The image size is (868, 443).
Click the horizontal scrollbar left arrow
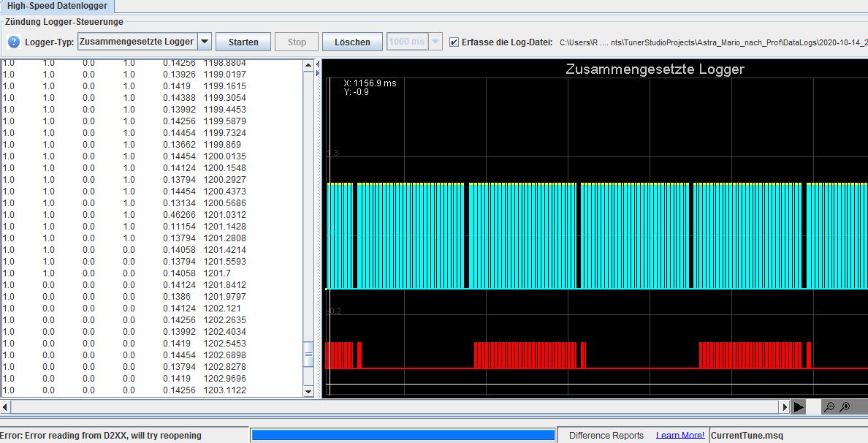pos(6,407)
